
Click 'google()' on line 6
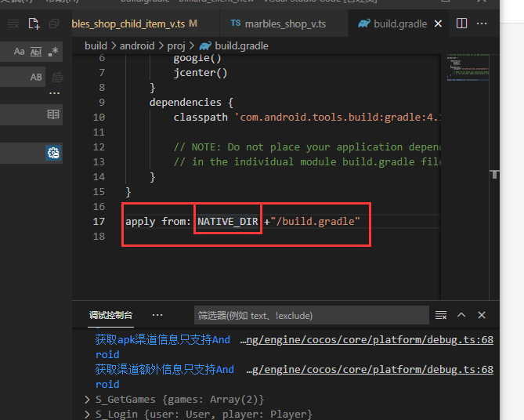pos(197,59)
